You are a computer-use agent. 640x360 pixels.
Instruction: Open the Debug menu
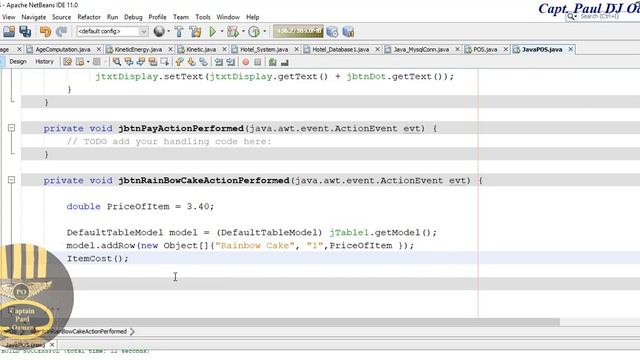[x=133, y=17]
